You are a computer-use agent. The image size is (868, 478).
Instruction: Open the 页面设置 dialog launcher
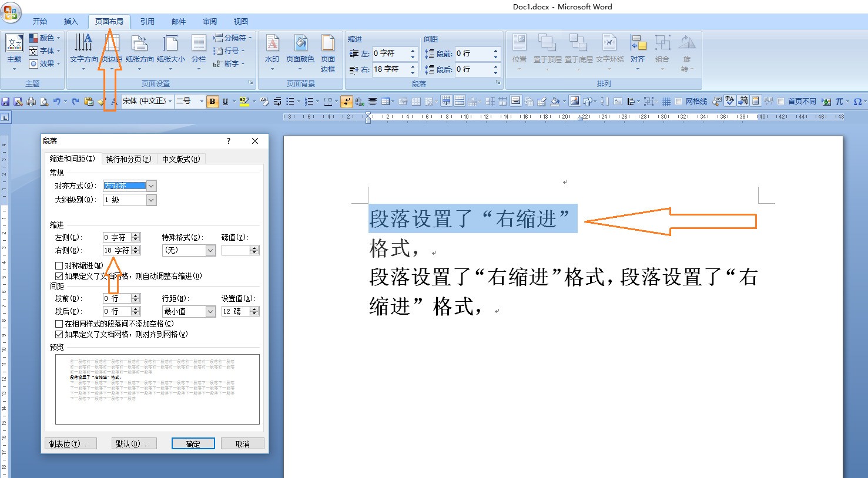[x=251, y=83]
